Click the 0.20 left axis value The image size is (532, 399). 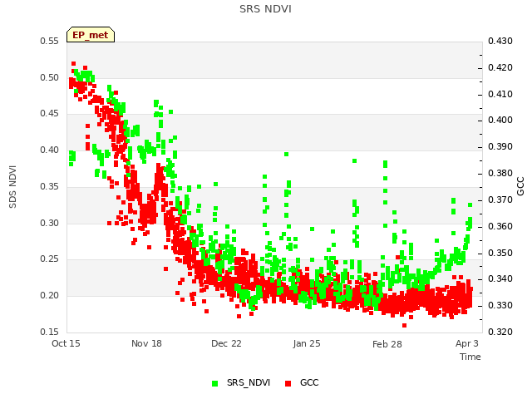[x=50, y=295]
